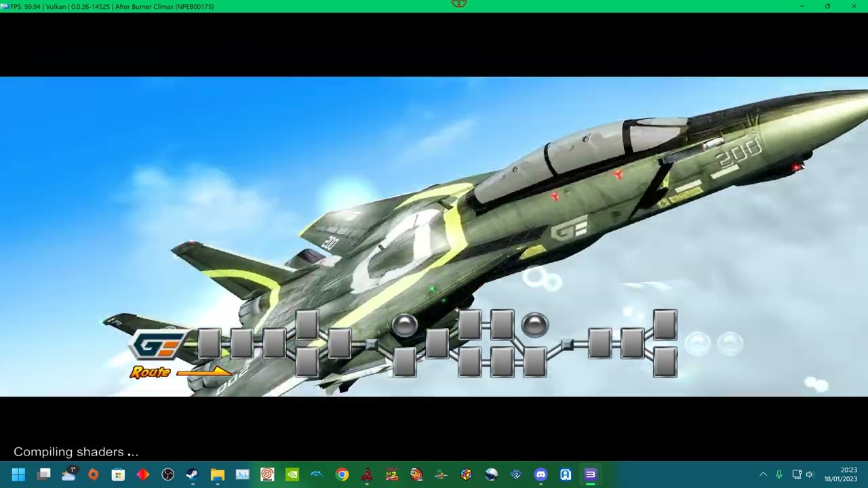Select the active RPCS3 icon in the taskbar
This screenshot has width=868, height=488.
pyautogui.click(x=590, y=474)
